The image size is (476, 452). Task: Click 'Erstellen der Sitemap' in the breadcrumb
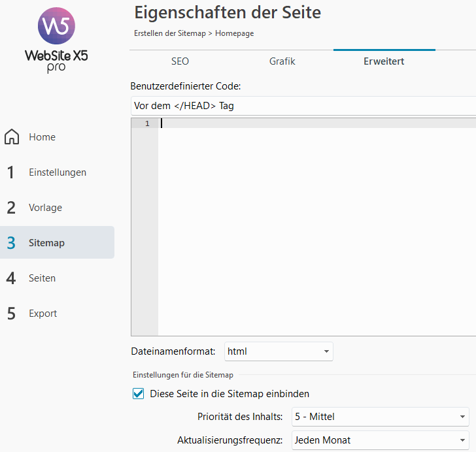click(169, 33)
